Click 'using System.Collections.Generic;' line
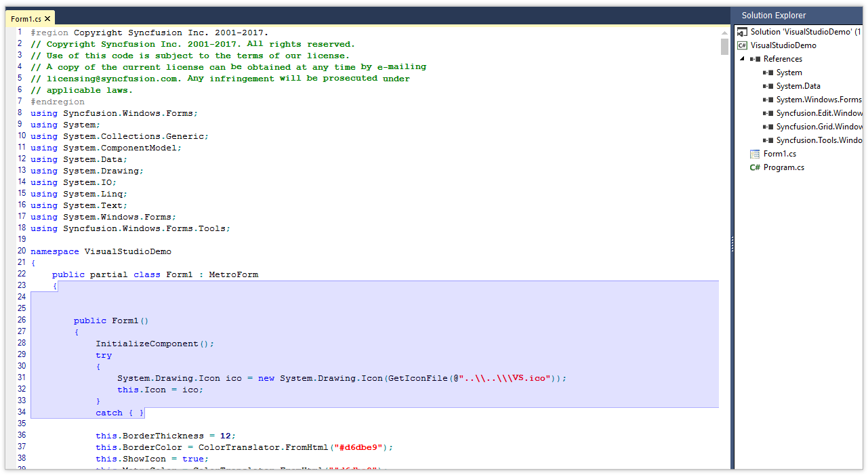The width and height of the screenshot is (868, 475). coord(119,136)
